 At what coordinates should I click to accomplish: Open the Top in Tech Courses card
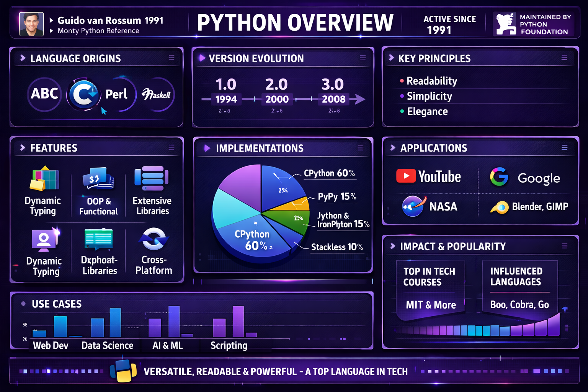430,290
